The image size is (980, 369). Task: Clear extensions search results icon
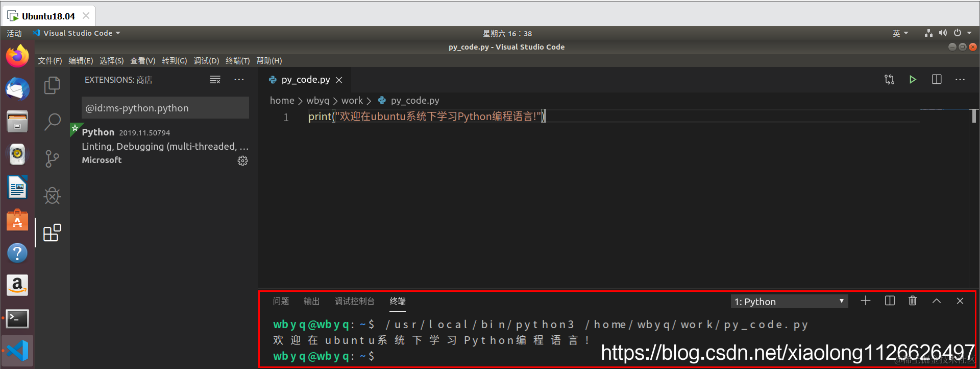click(215, 80)
